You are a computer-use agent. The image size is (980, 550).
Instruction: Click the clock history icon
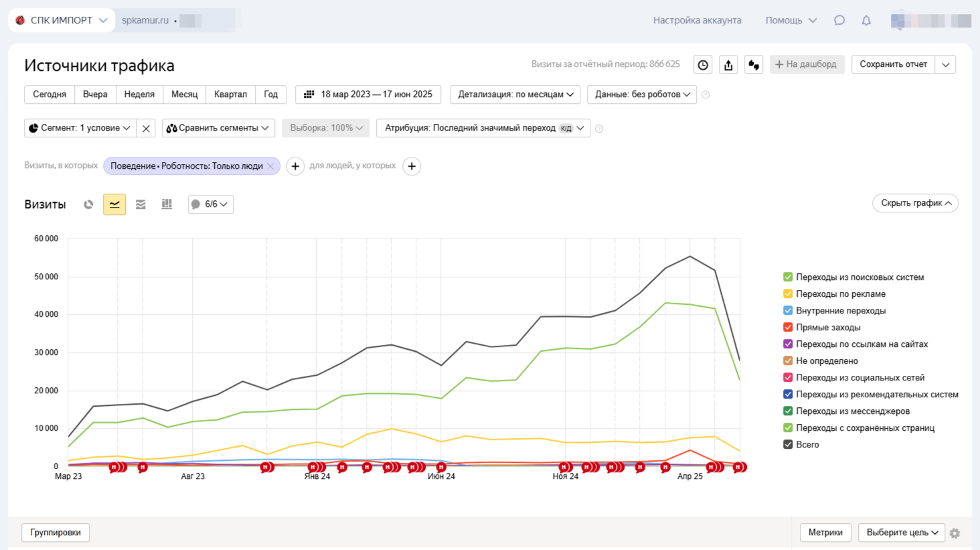[x=703, y=65]
